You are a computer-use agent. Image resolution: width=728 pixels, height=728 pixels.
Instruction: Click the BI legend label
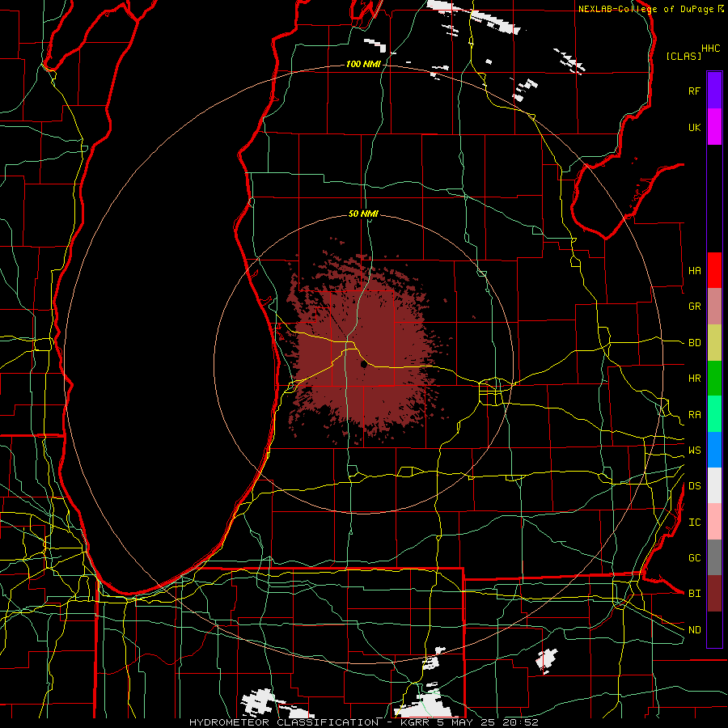pos(694,594)
